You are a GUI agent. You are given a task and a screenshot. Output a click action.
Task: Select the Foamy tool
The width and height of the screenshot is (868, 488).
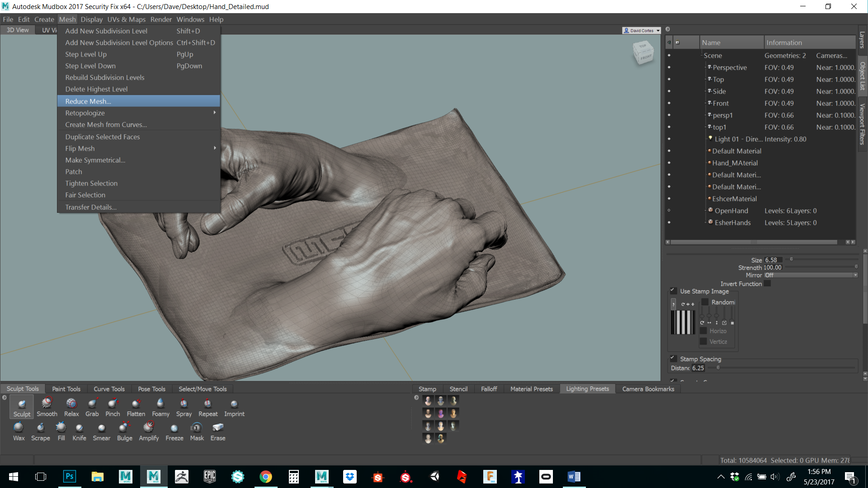(x=160, y=407)
